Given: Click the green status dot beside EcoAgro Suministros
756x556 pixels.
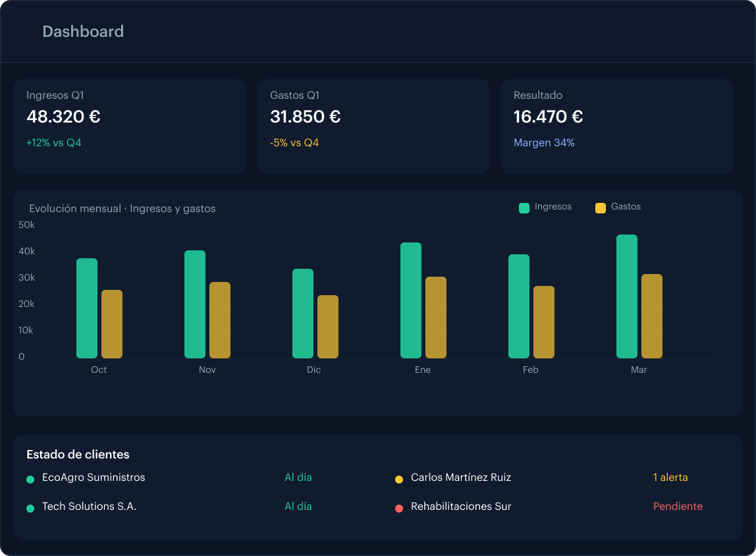Looking at the screenshot, I should click(30, 480).
